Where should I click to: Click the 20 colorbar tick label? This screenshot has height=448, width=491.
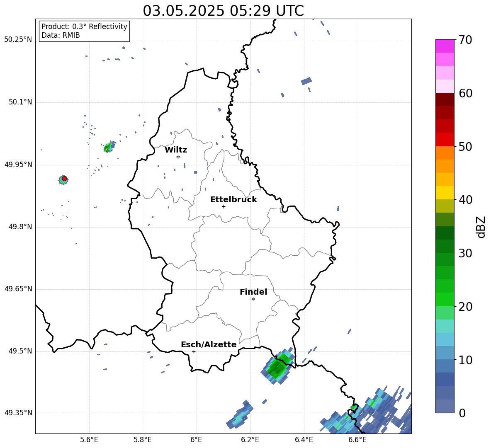465,307
